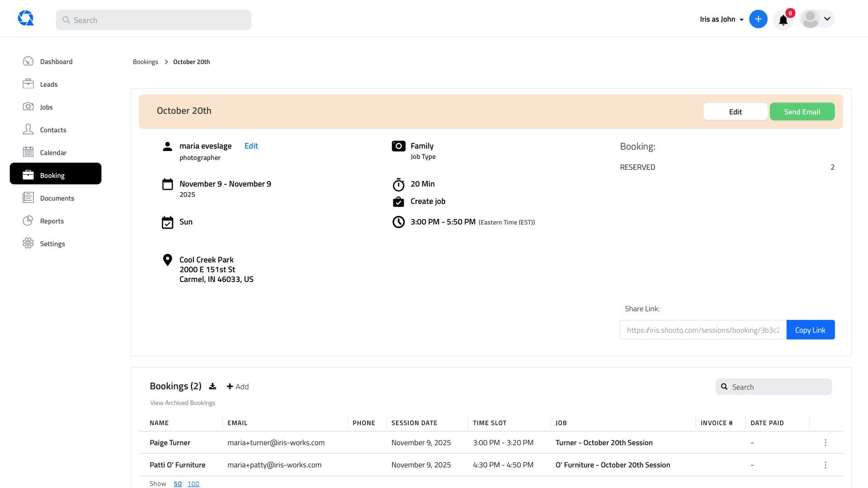Go to Calendar in the sidebar

tap(53, 153)
